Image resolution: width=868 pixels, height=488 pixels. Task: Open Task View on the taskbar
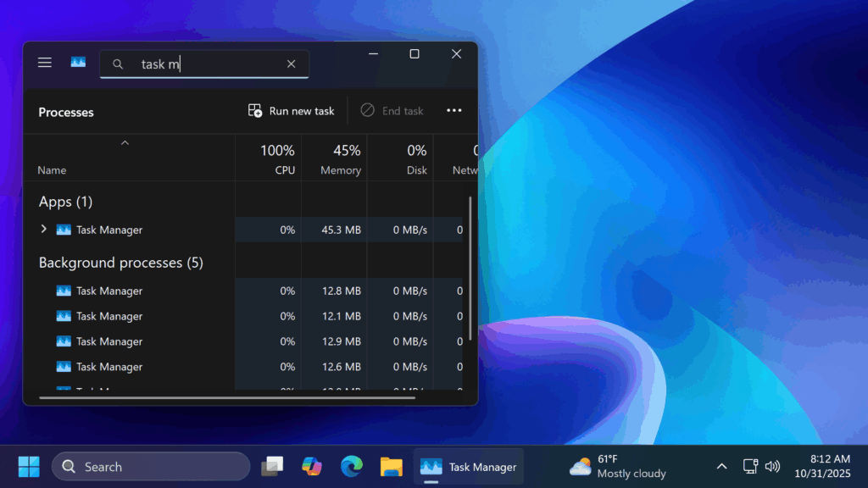tap(272, 467)
